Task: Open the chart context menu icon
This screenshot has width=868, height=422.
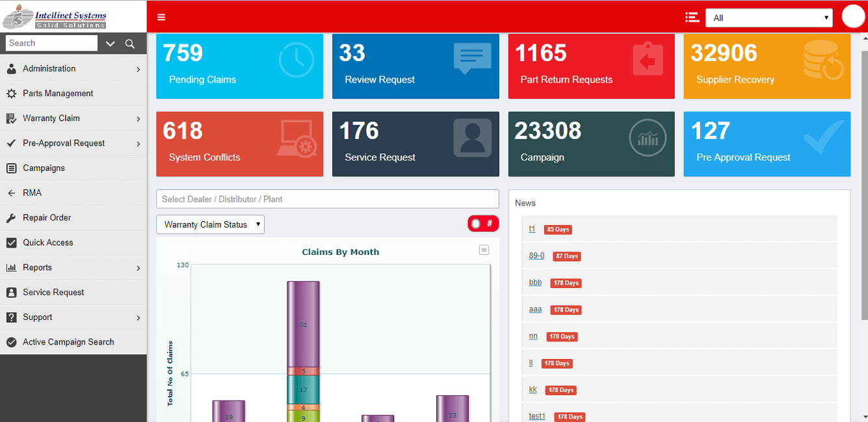Action: click(484, 250)
